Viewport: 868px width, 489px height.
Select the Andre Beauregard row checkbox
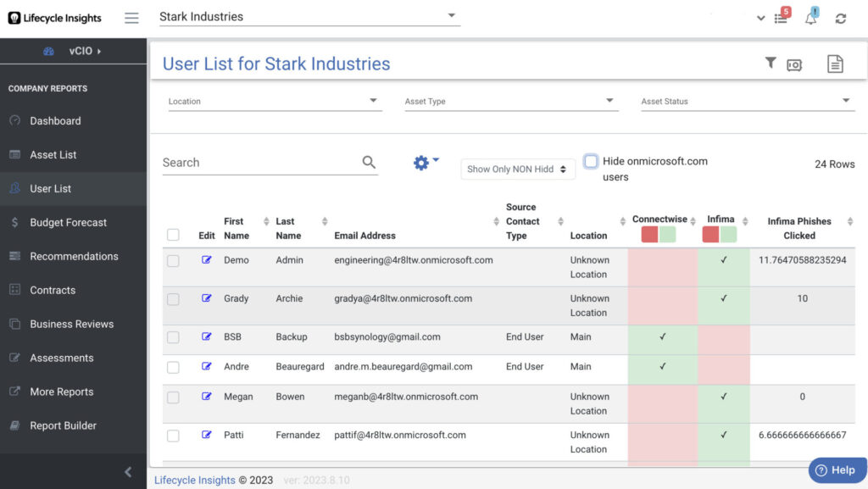click(173, 367)
